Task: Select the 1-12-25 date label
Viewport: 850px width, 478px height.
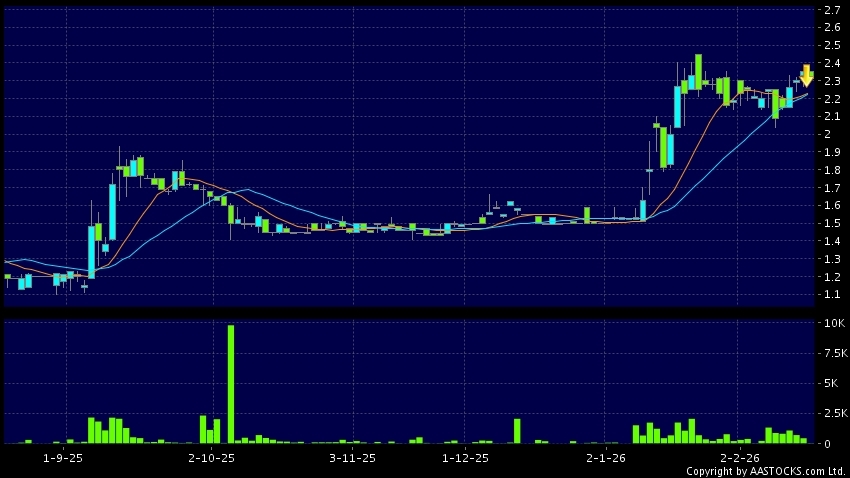Action: [465, 458]
